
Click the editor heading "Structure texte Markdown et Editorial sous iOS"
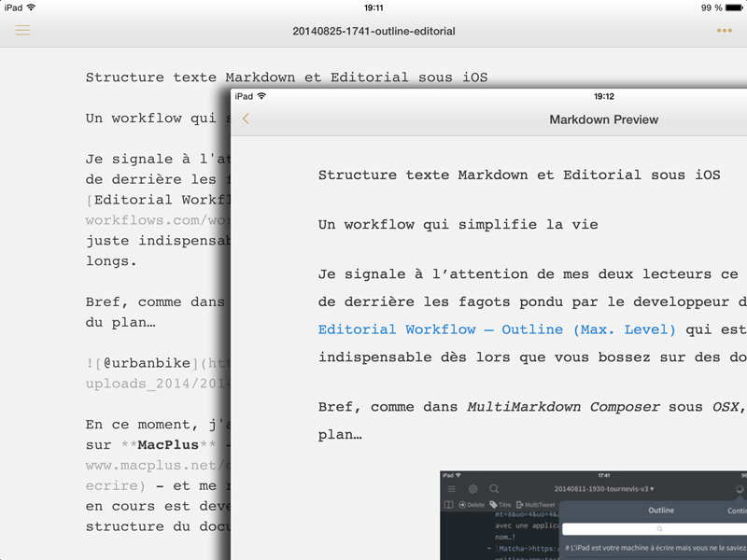tap(287, 77)
